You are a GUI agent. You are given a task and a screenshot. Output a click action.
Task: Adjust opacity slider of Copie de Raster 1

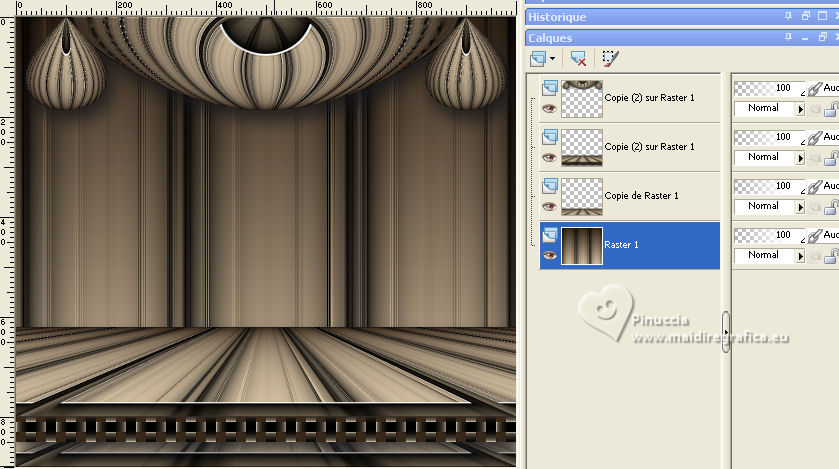pos(769,186)
